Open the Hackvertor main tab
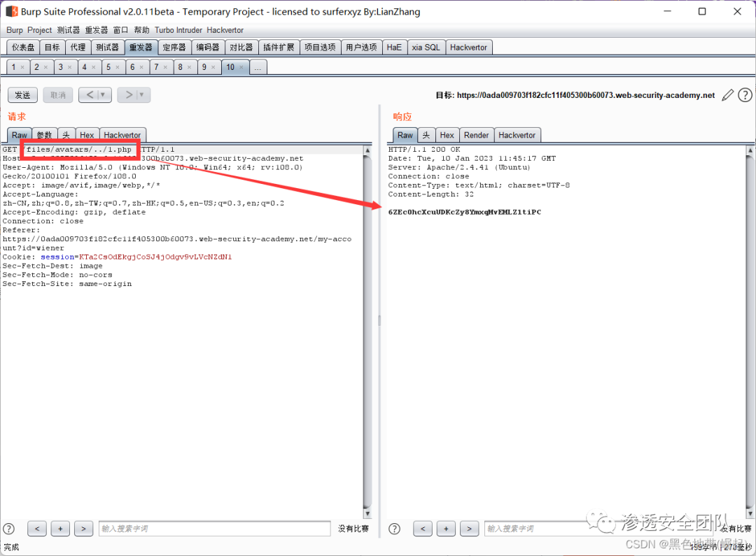The width and height of the screenshot is (756, 556). [x=468, y=48]
